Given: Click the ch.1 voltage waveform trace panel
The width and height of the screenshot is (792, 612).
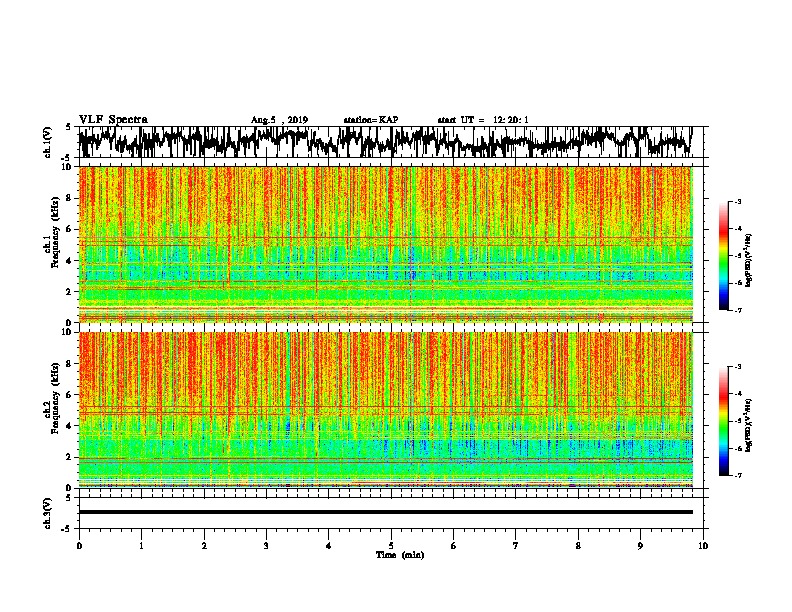Looking at the screenshot, I should click(x=390, y=142).
